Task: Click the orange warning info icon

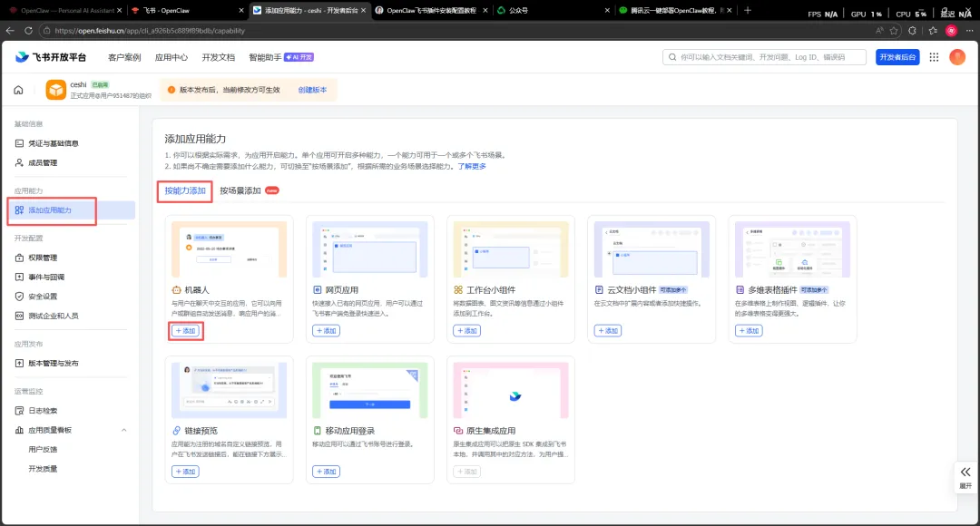Action: (x=171, y=90)
